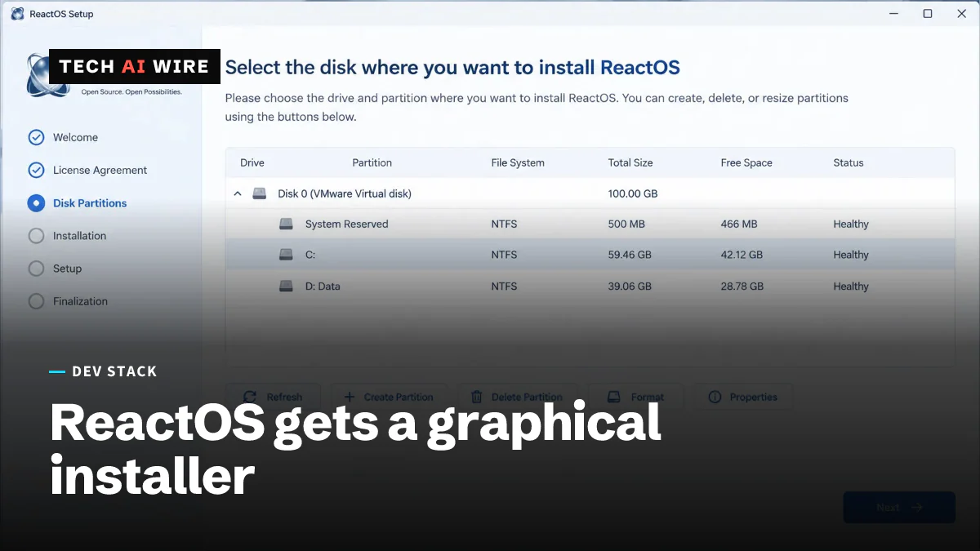Click the 28.78 GB free space cell
This screenshot has width=980, height=551.
click(742, 287)
